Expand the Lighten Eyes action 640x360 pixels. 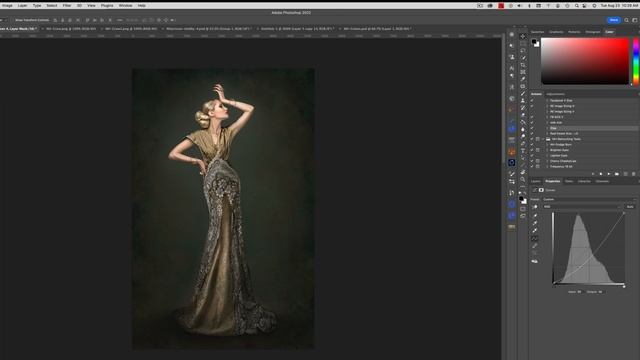pyautogui.click(x=547, y=156)
